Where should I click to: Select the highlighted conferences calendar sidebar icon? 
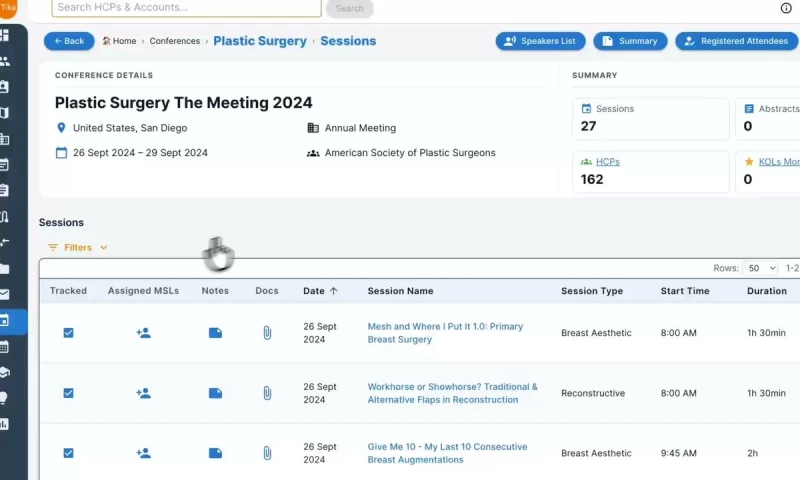5,321
